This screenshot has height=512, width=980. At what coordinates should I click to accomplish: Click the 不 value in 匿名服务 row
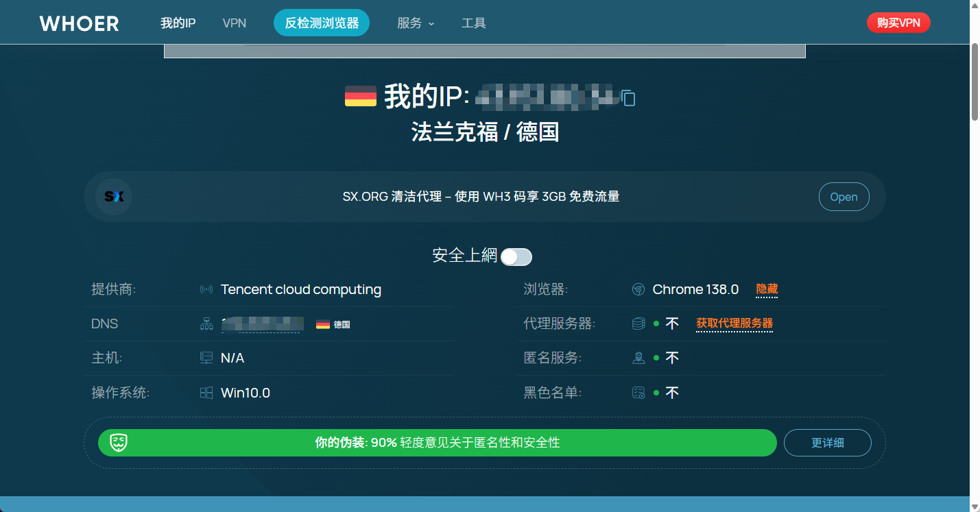[672, 358]
